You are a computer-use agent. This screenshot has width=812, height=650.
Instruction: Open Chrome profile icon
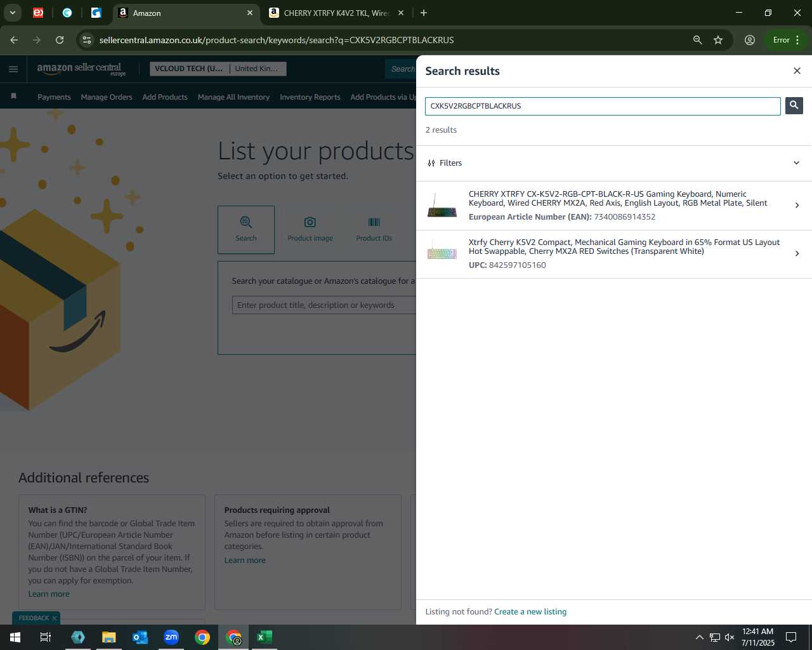(750, 40)
